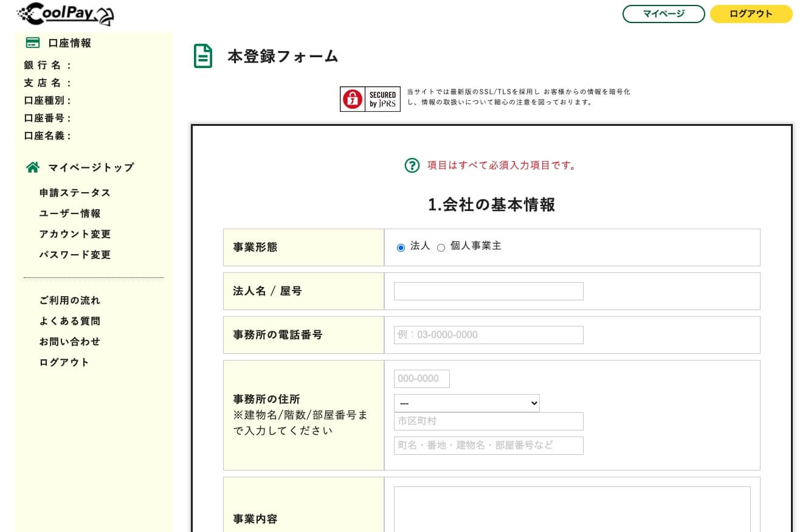Click the SECURED by JPRS lock badge

370,98
